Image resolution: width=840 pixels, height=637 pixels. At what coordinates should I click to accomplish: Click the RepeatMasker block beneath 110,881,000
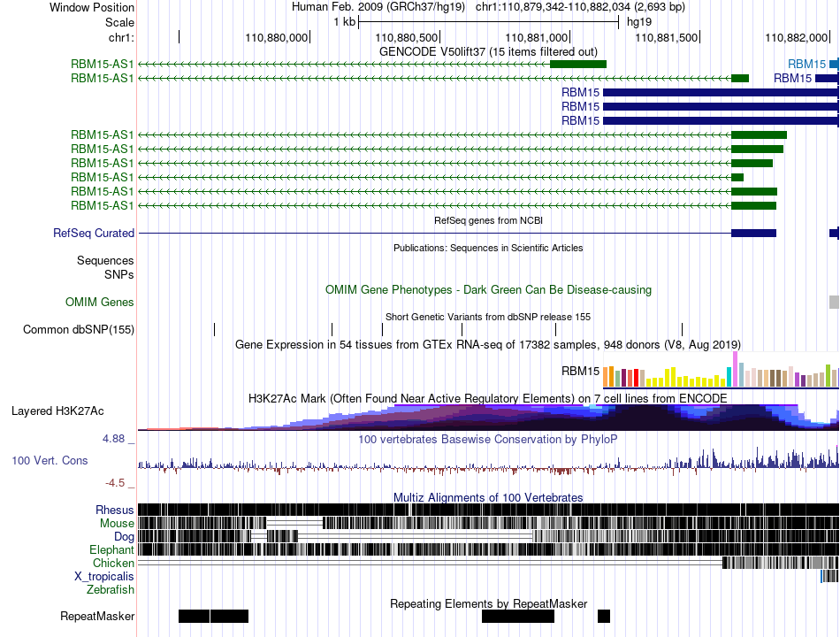pyautogui.click(x=518, y=616)
